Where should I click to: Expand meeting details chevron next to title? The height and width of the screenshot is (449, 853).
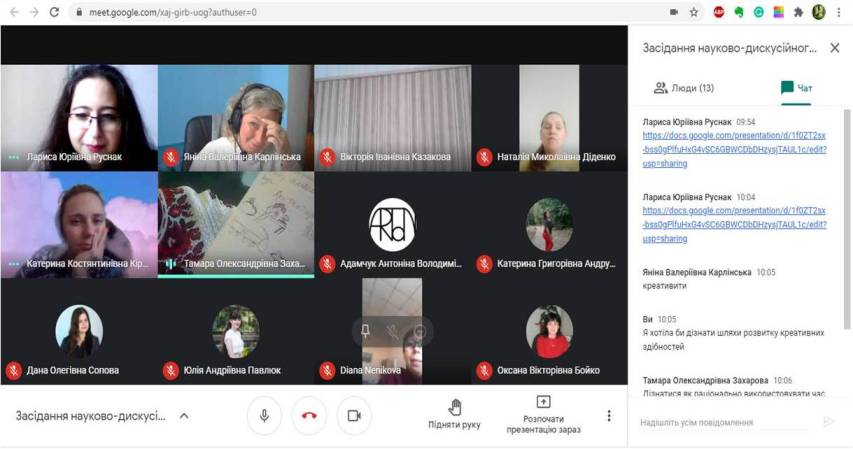[184, 416]
